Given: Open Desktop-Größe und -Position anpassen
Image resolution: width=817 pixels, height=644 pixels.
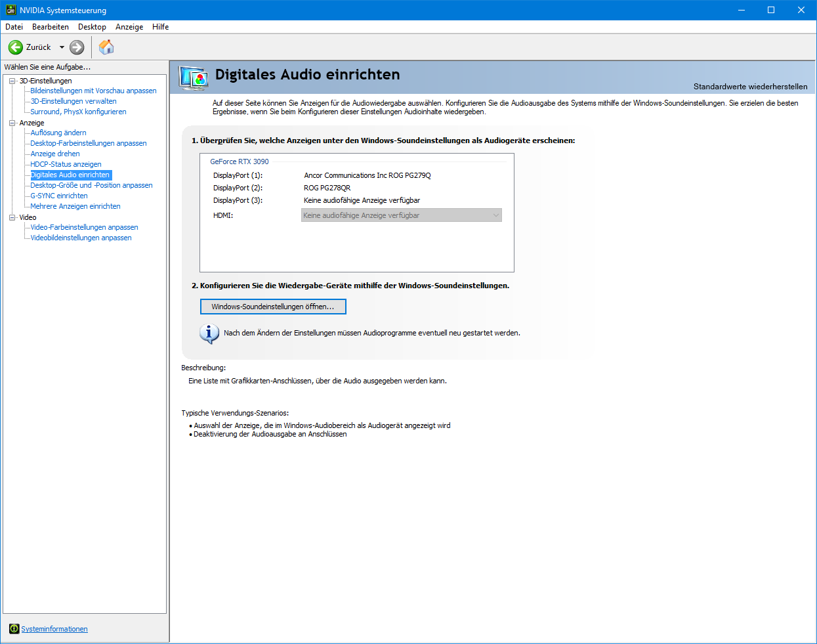Looking at the screenshot, I should coord(92,185).
